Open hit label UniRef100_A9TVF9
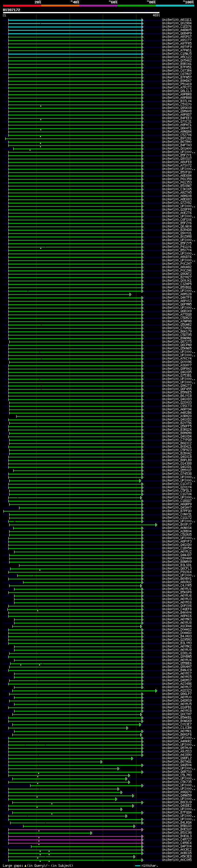 pos(177,47)
